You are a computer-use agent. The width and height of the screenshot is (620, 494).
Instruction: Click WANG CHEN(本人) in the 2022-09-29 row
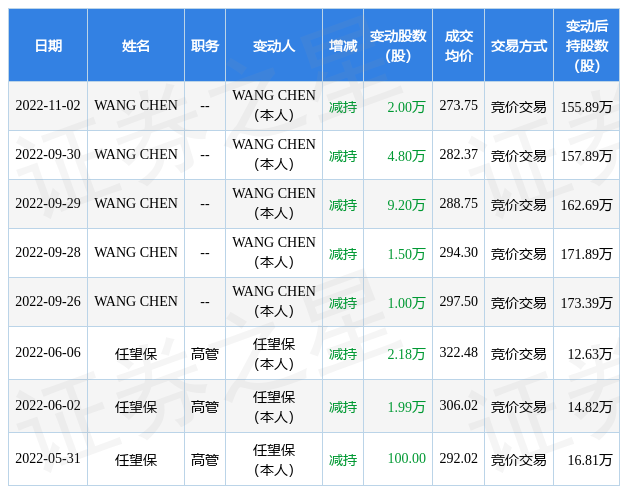click(274, 203)
